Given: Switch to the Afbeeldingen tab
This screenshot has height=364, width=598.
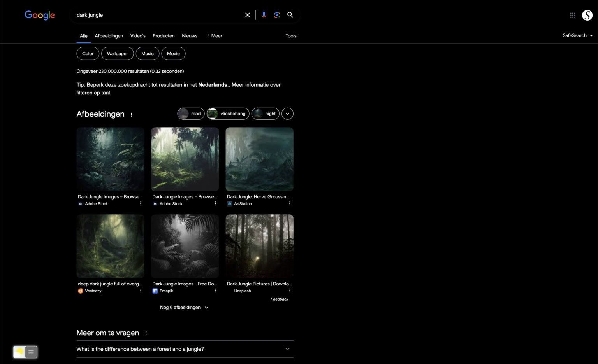Looking at the screenshot, I should [x=109, y=36].
